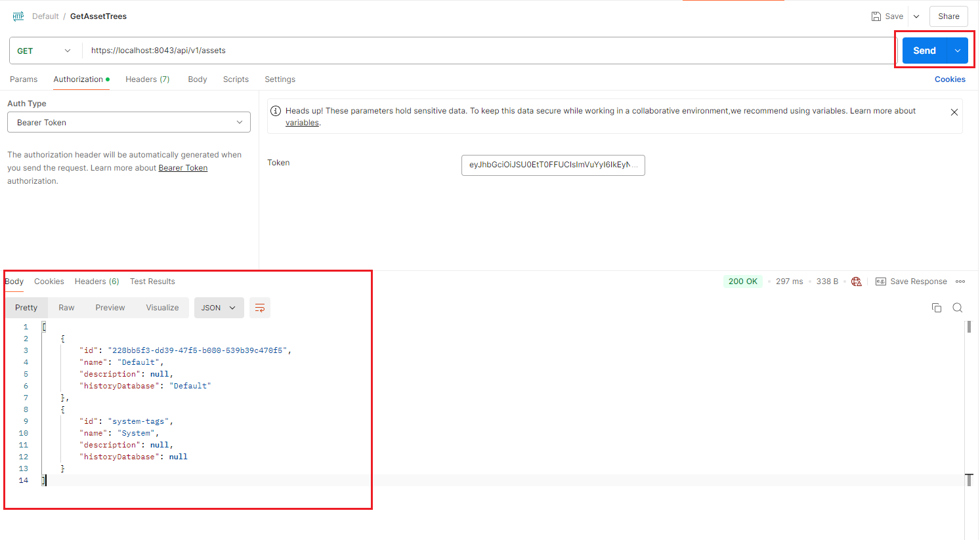The width and height of the screenshot is (980, 540).
Task: Click the request URL field
Action: pyautogui.click(x=486, y=51)
